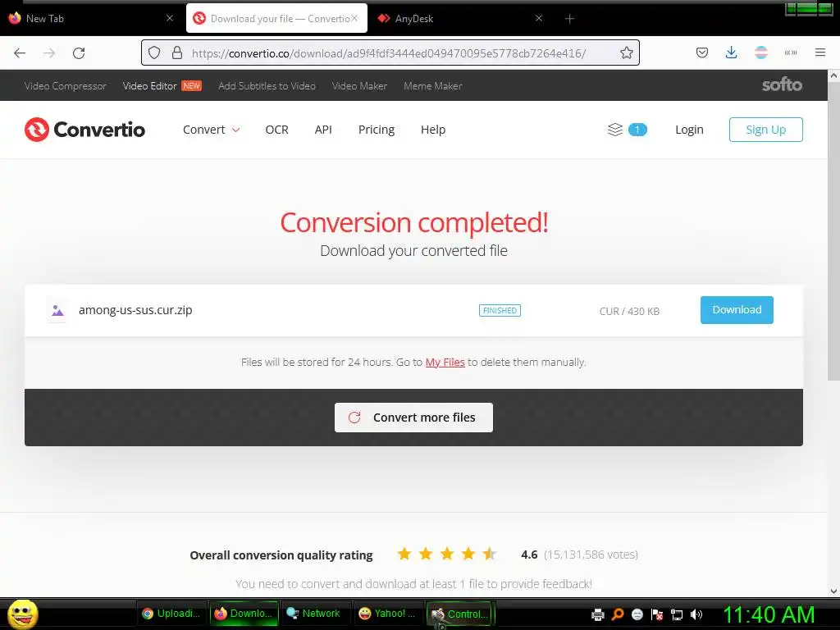Open Meme Maker link

point(433,85)
